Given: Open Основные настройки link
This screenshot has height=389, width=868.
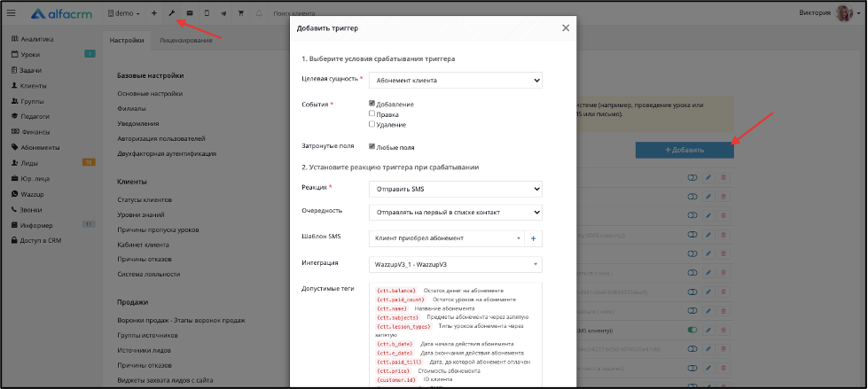Looking at the screenshot, I should pos(150,94).
